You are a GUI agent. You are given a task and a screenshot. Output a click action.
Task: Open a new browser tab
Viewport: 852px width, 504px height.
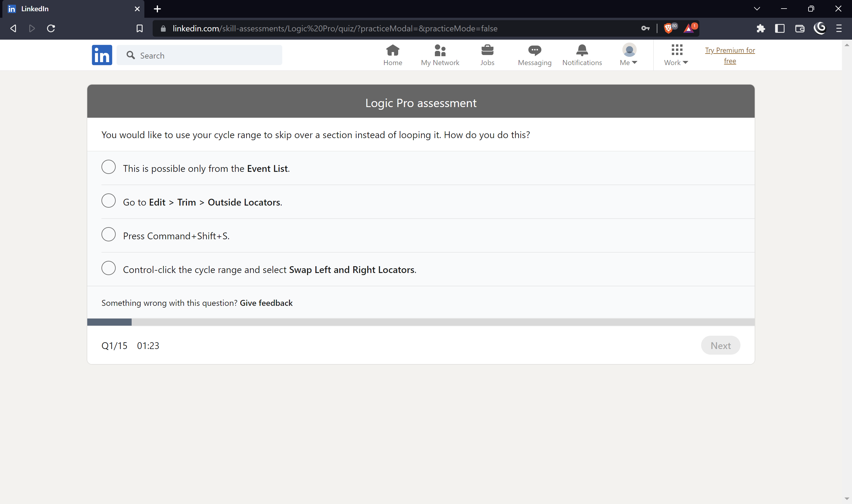157,9
